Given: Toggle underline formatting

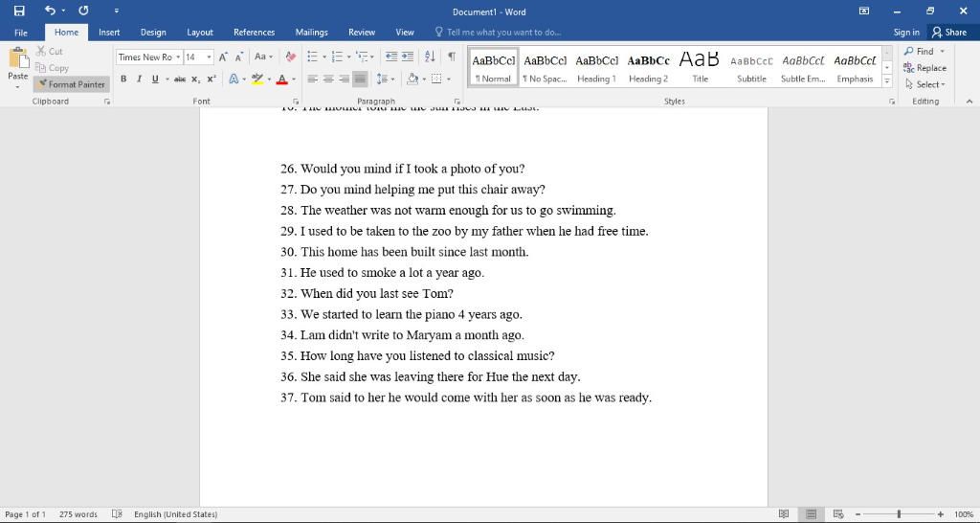Looking at the screenshot, I should (x=155, y=79).
